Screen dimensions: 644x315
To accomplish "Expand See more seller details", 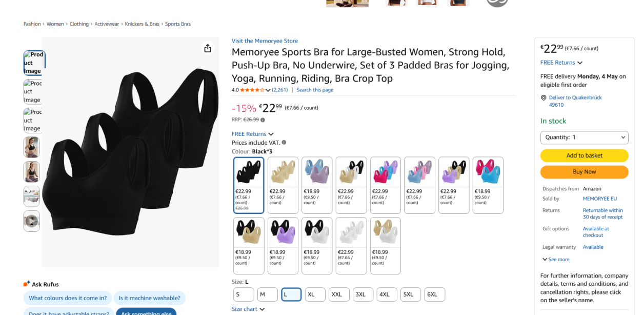I will pos(556,260).
